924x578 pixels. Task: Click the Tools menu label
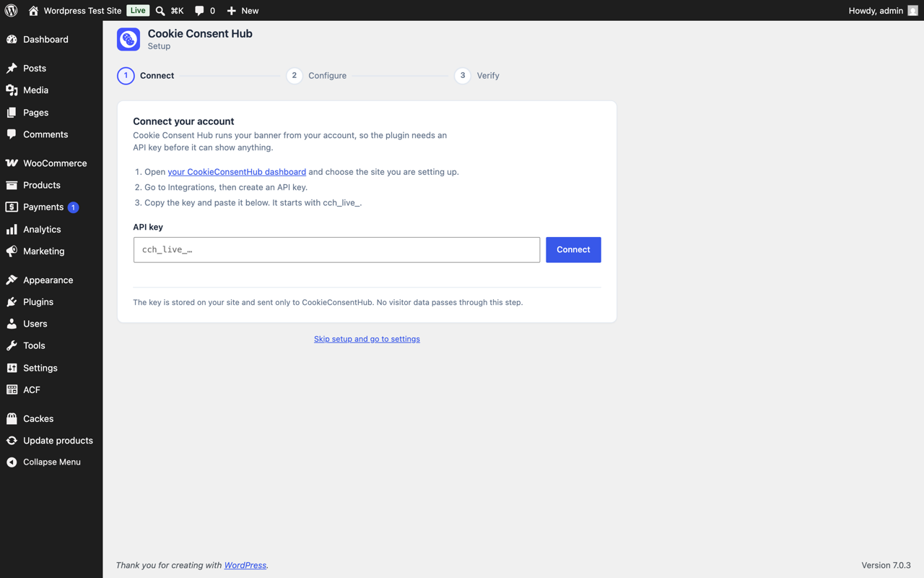coord(34,345)
